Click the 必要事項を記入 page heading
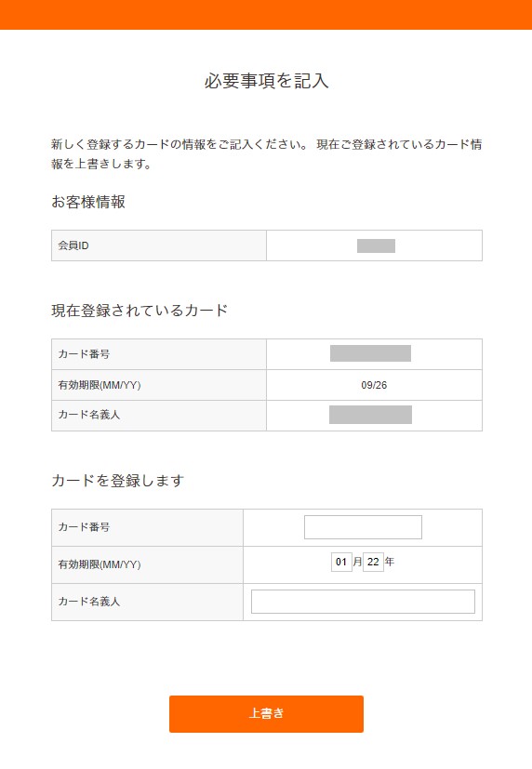 (266, 81)
